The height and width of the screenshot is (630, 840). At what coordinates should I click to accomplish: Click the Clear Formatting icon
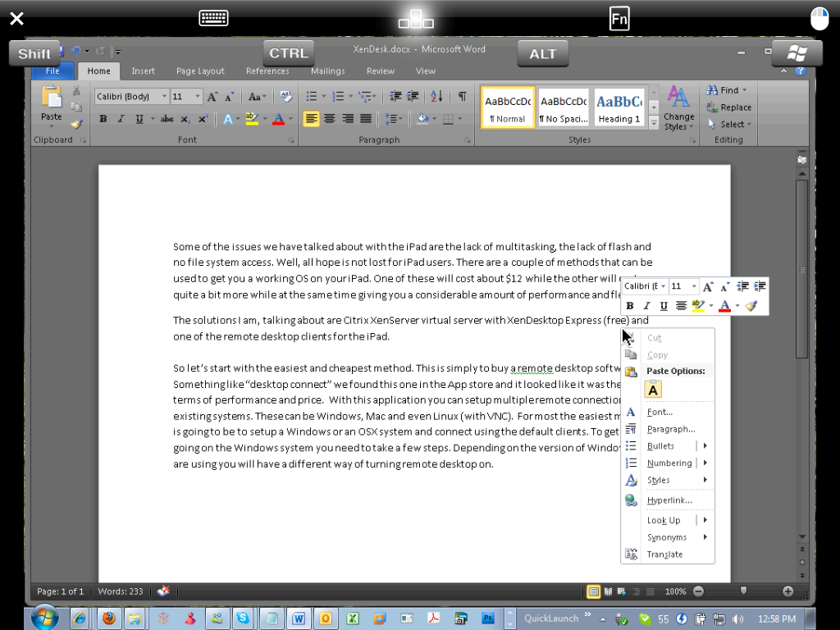click(x=286, y=97)
